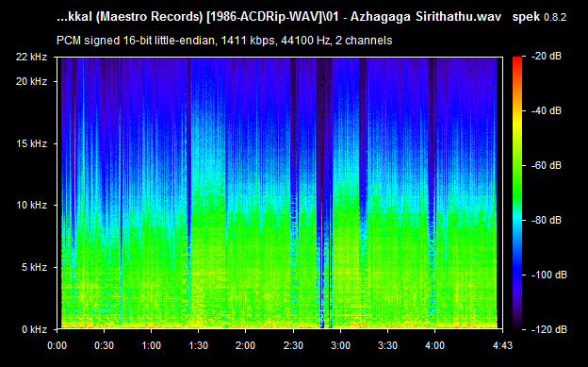
Task: Click the 3:00 time axis label
Action: click(x=340, y=345)
